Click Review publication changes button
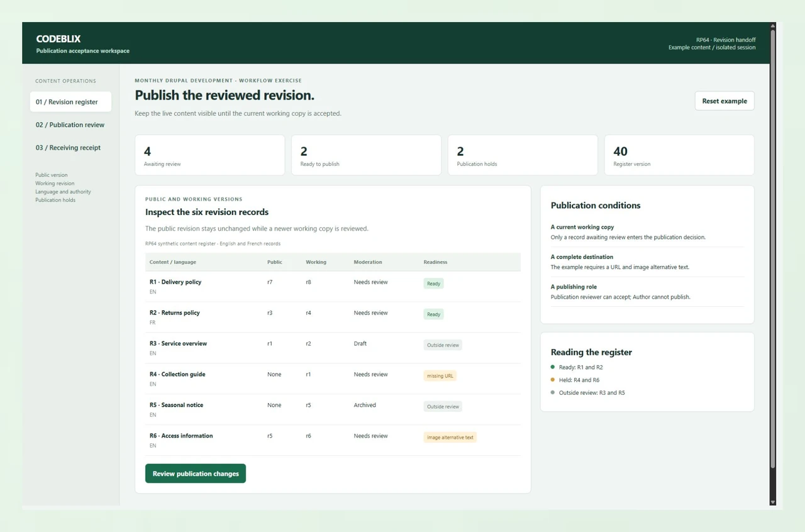 point(196,474)
